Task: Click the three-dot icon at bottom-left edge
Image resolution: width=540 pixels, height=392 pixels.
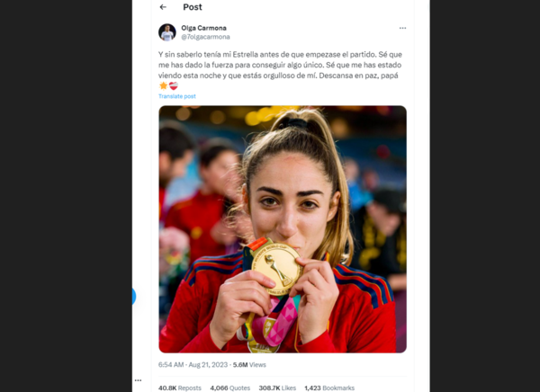Action: click(138, 380)
